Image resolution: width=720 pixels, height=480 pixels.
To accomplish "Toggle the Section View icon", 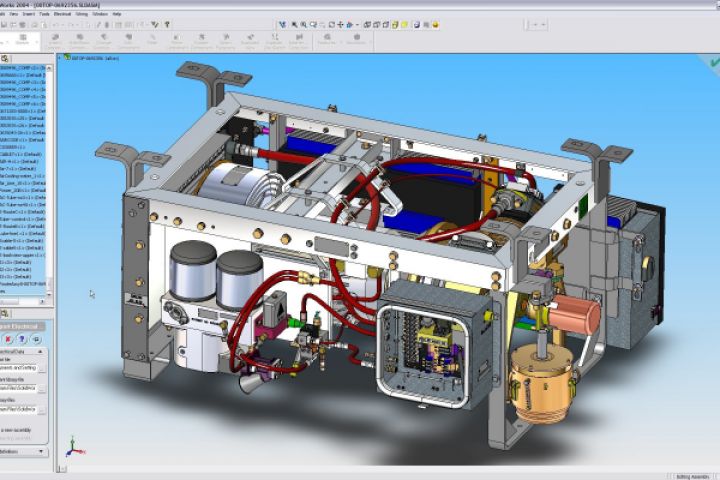I will click(x=426, y=25).
